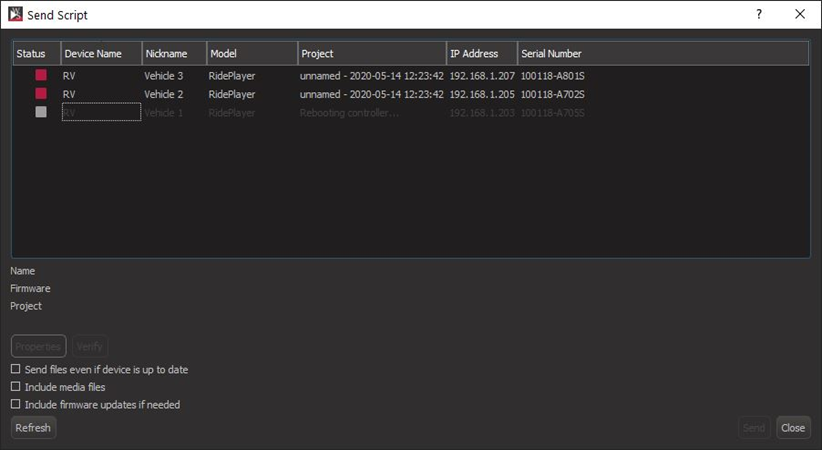The width and height of the screenshot is (822, 450).
Task: Open the question mark help button
Action: (x=759, y=14)
